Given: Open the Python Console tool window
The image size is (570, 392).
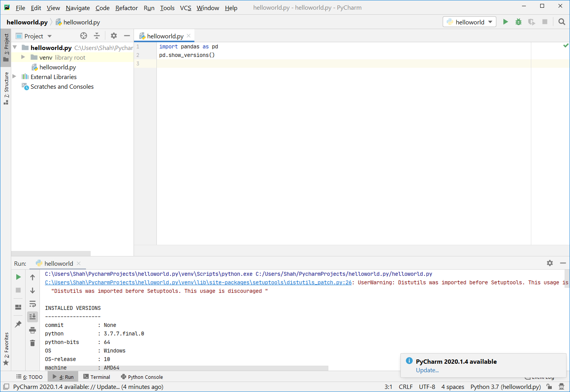Looking at the screenshot, I should click(x=142, y=377).
